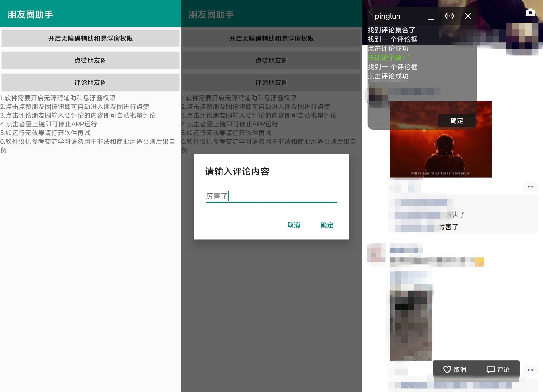The height and width of the screenshot is (392, 543).
Task: Open two-dot menu under the red image post
Action: [x=530, y=187]
